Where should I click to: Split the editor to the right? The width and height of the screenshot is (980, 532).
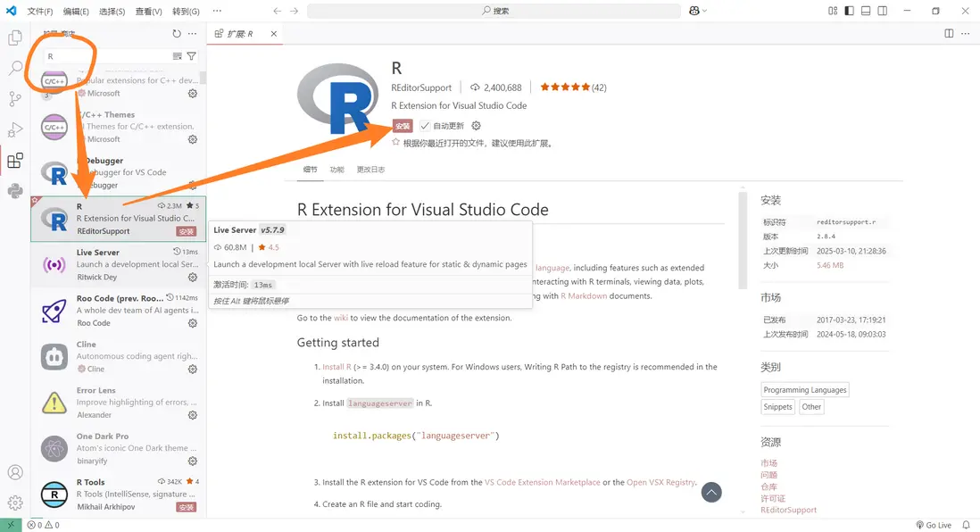[949, 34]
